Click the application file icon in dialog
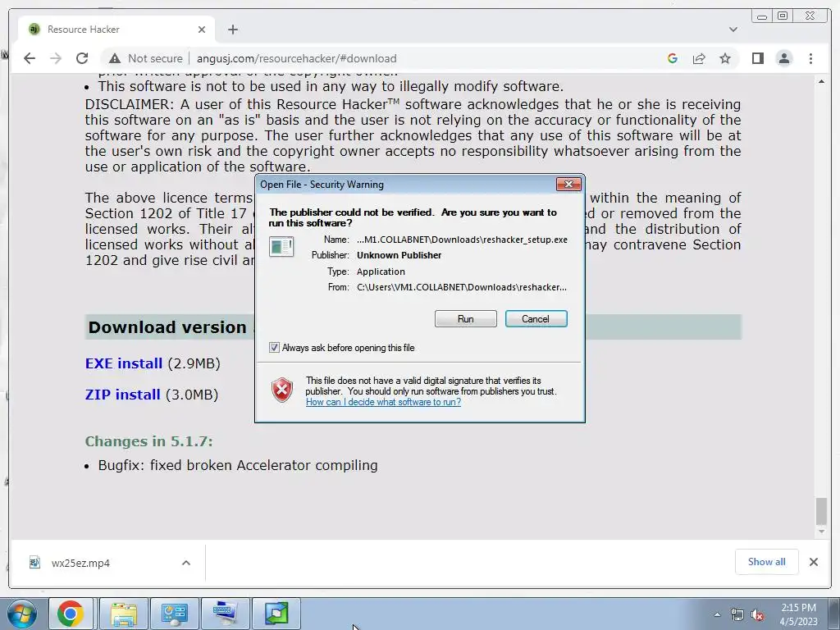This screenshot has height=630, width=840. point(281,246)
